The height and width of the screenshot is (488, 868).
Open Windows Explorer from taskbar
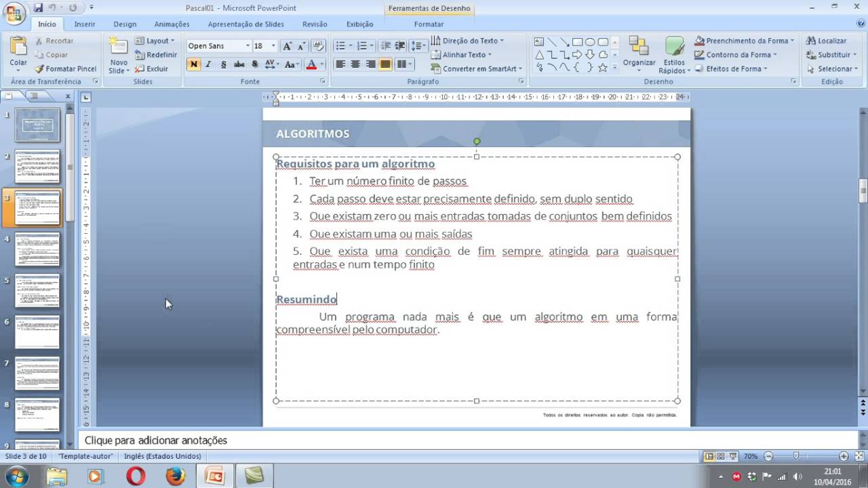pyautogui.click(x=57, y=476)
